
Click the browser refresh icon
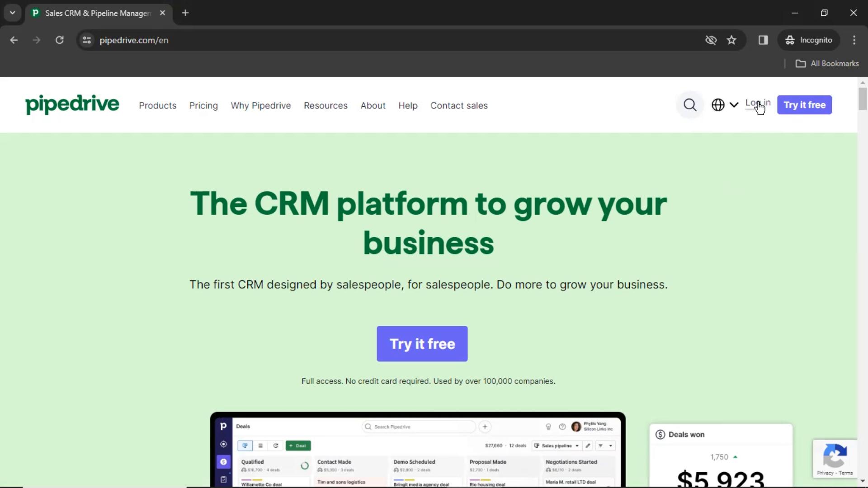pos(59,40)
